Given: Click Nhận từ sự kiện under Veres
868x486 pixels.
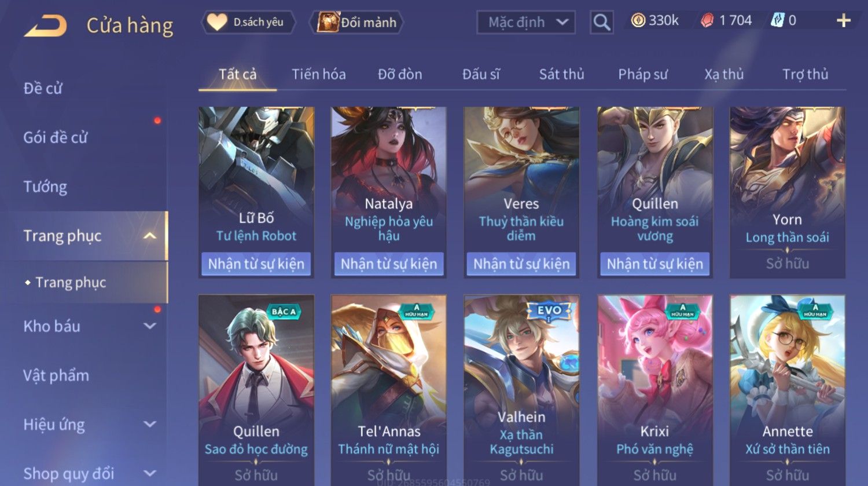Looking at the screenshot, I should pyautogui.click(x=521, y=264).
